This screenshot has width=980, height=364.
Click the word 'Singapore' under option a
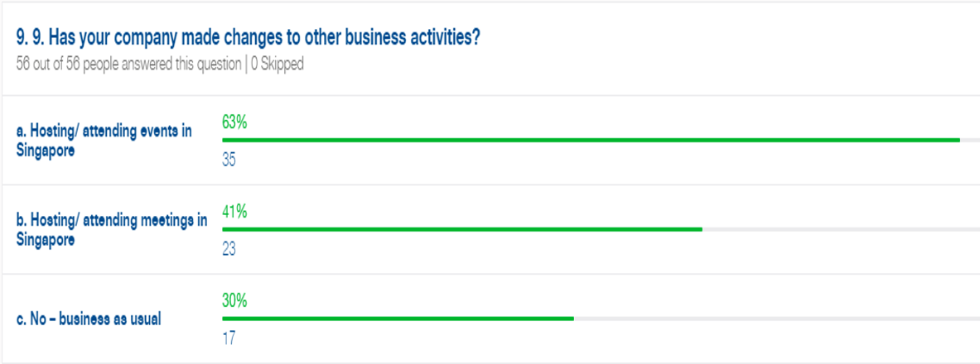[45, 151]
